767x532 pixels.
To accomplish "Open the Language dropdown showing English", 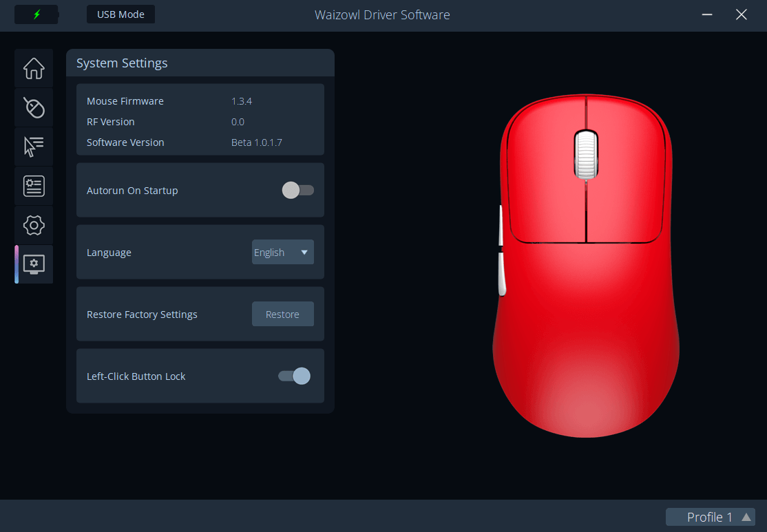I will click(283, 253).
